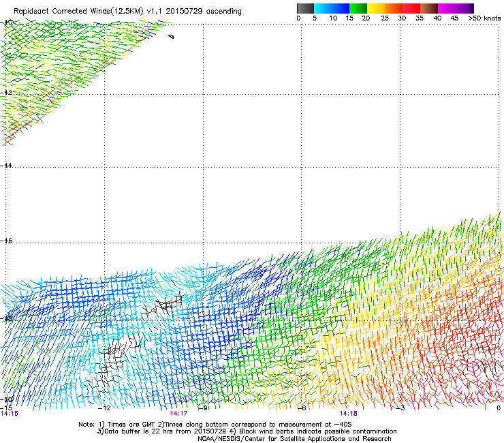
Task: Click the longitude label '-12'
Action: (104, 408)
